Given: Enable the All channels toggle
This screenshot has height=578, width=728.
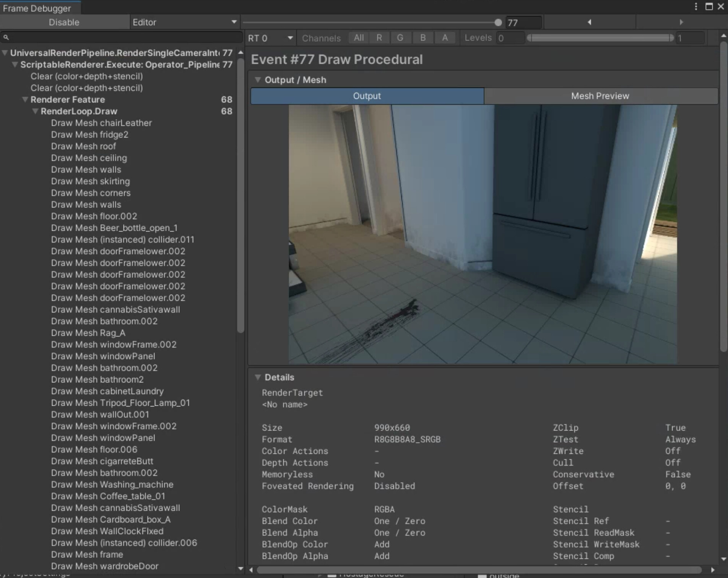Looking at the screenshot, I should tap(358, 37).
